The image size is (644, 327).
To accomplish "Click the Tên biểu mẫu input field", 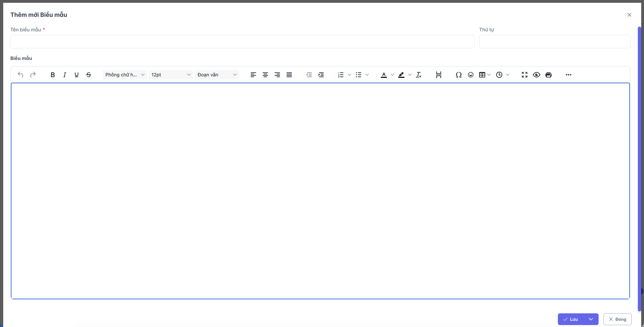I will [x=242, y=42].
